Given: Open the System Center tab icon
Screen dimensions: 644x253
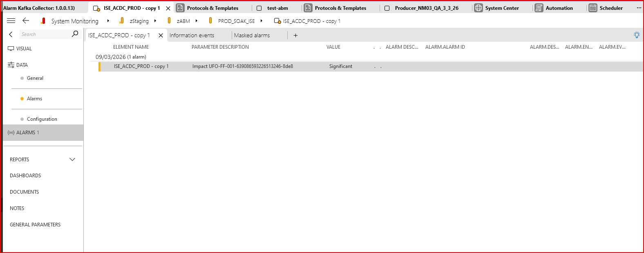Looking at the screenshot, I should tap(478, 8).
